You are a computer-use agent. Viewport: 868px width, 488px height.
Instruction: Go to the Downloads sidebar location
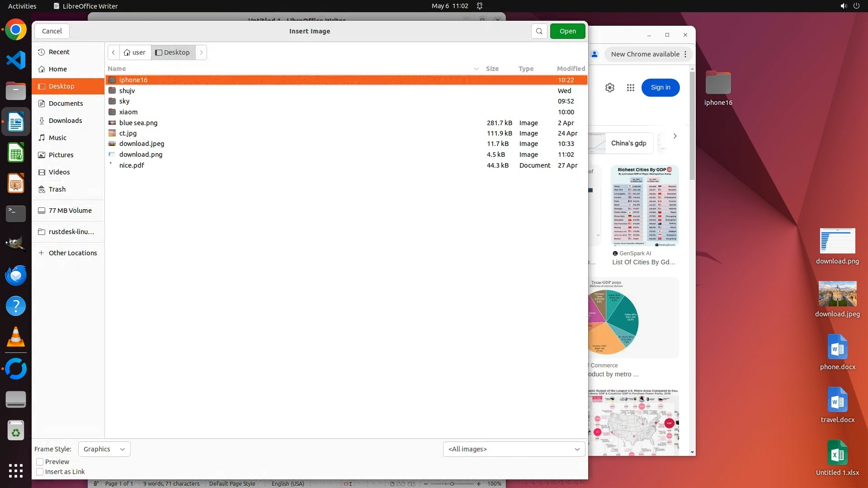[65, 121]
